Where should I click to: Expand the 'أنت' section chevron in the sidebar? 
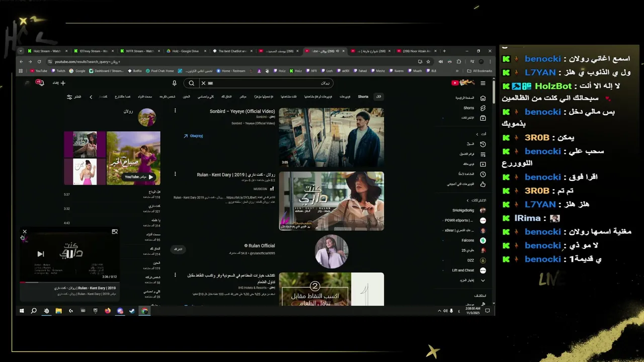click(477, 134)
